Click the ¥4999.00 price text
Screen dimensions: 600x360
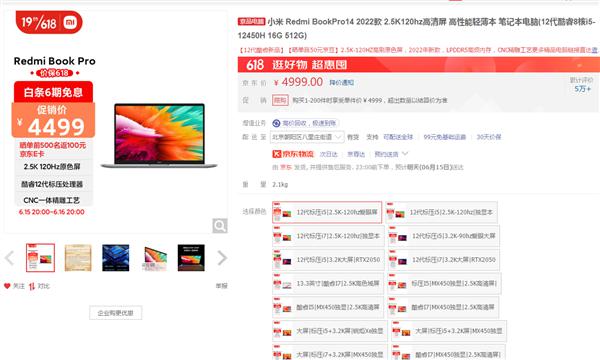pyautogui.click(x=298, y=82)
